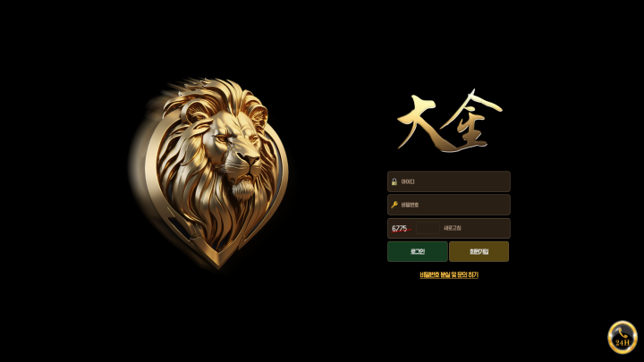
Task: Click the captcha row's empty area right of 새로고침
Action: (486, 228)
